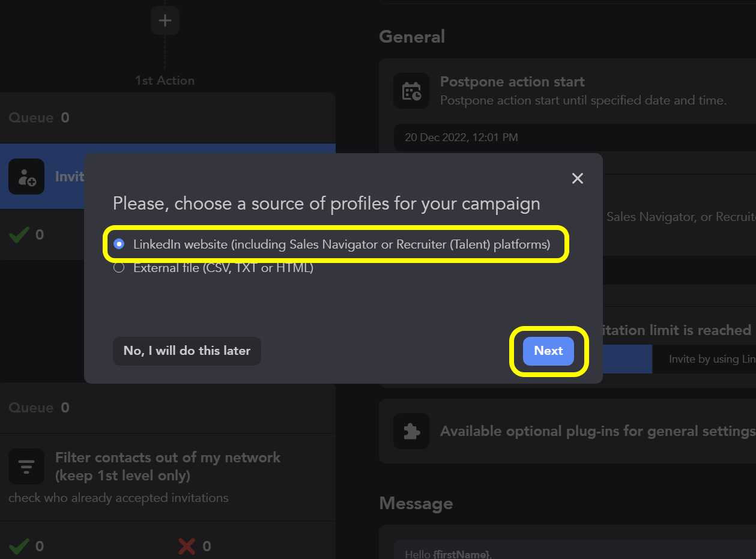Screen dimensions: 756x559
Task: Click green checkmark under Filter contacts
Action: point(20,546)
